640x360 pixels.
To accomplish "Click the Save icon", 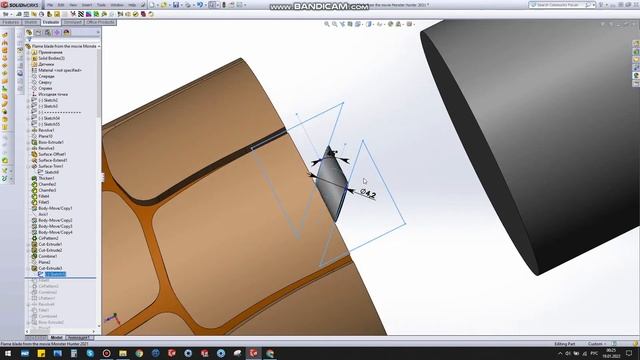I will (176, 5).
